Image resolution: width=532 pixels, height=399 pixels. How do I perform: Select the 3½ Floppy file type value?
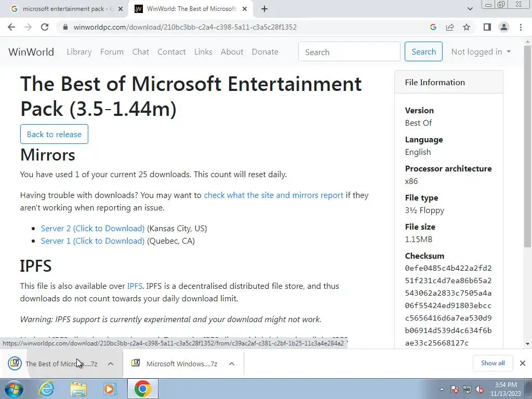(x=424, y=210)
